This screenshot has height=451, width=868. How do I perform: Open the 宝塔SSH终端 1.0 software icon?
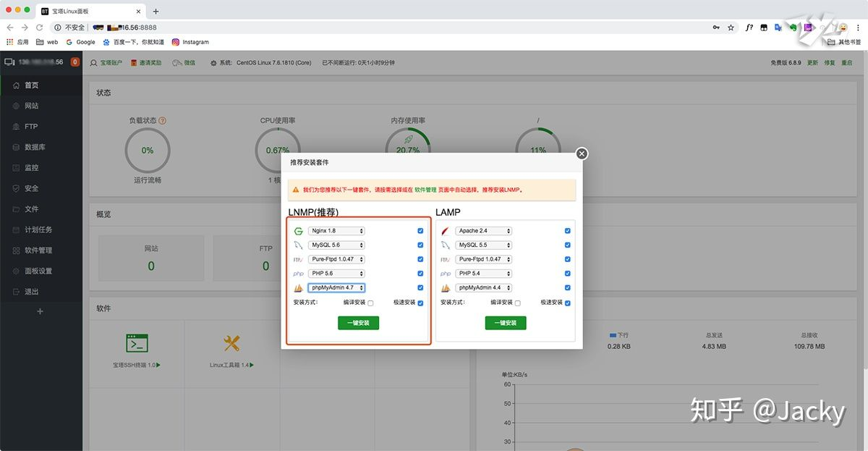(x=137, y=343)
